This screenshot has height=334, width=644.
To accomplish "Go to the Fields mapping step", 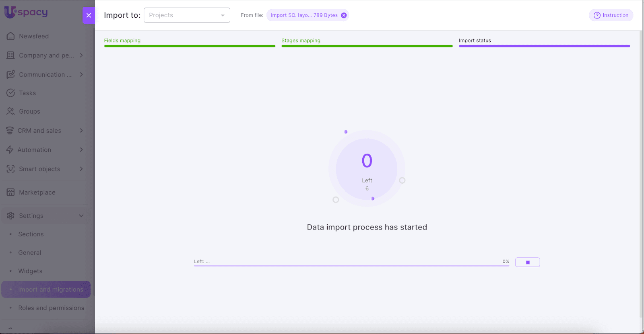I will click(x=122, y=41).
